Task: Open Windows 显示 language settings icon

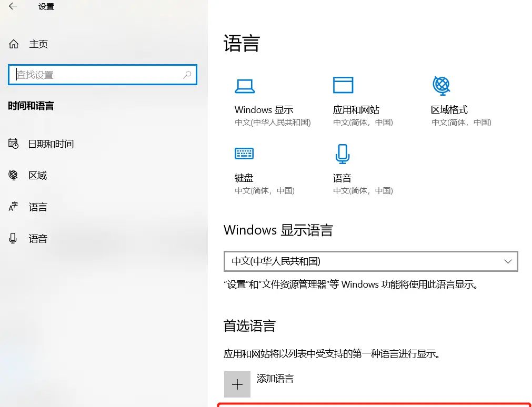Action: 245,85
